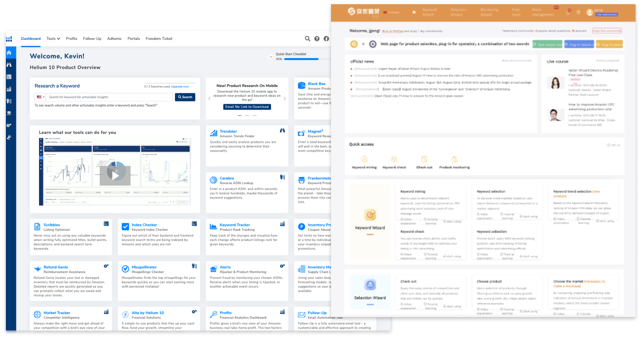Screen dimensions: 644x338
Task: Collapse the Quick-Start Checklist chevron
Action: [x=271, y=57]
